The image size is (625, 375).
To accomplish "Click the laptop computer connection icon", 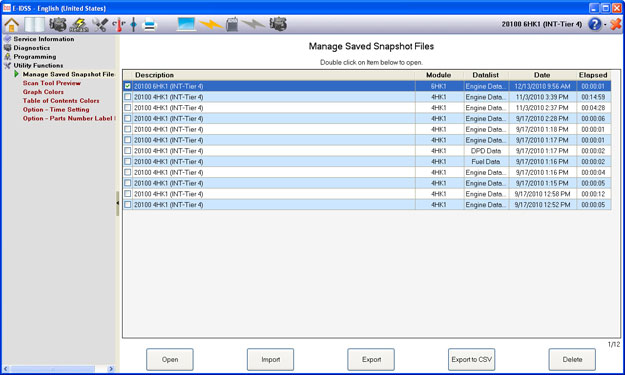I will [186, 24].
